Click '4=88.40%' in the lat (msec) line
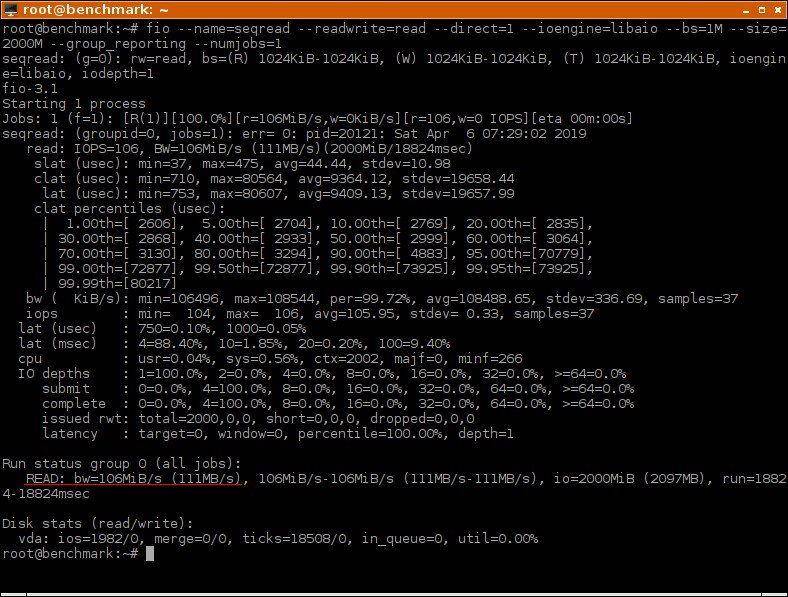 (174, 344)
